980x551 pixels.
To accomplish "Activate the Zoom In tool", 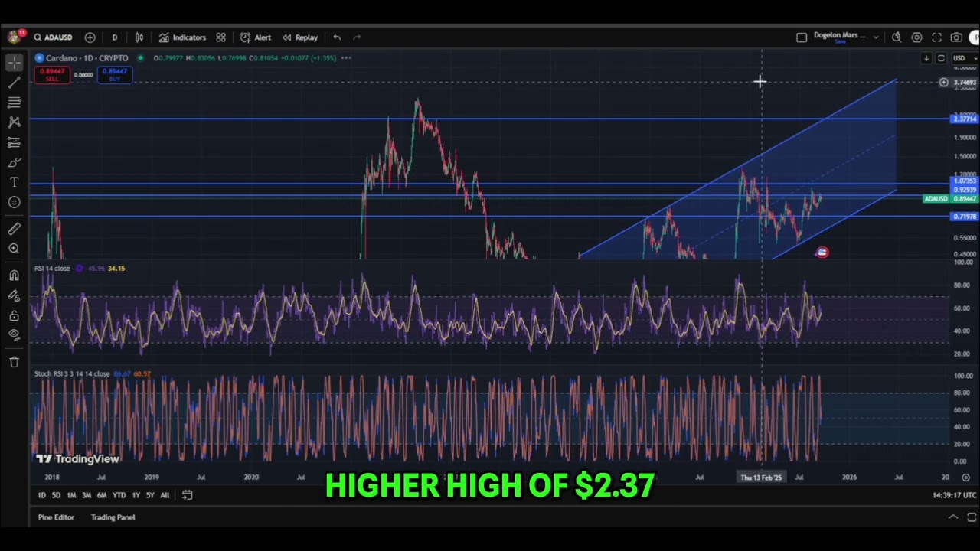I will pos(14,249).
